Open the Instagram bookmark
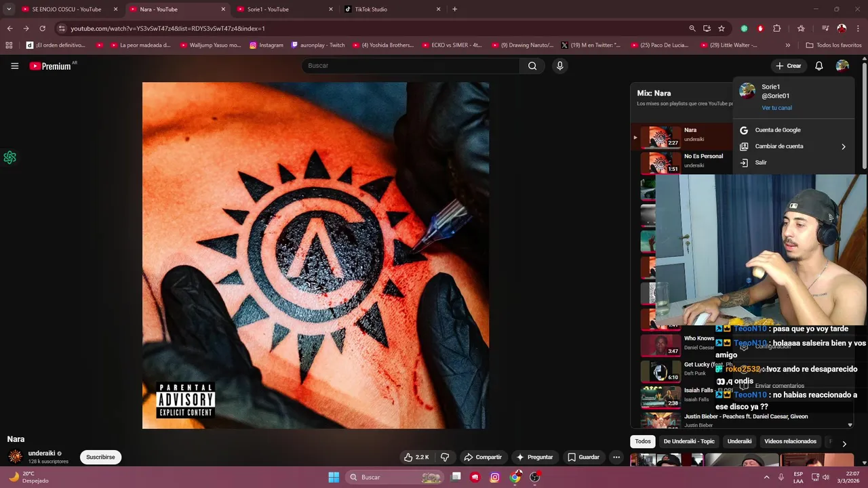868x488 pixels. pos(267,45)
